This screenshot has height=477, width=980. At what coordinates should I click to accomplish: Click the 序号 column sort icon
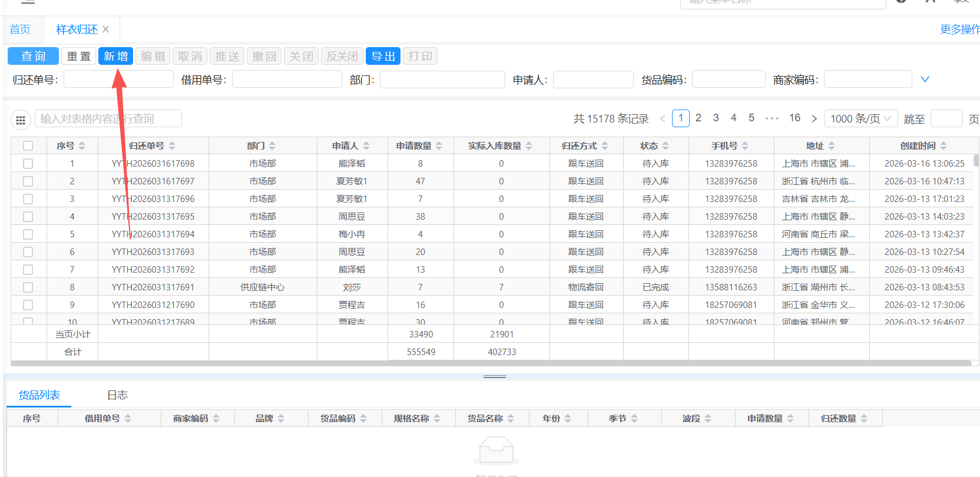click(82, 146)
